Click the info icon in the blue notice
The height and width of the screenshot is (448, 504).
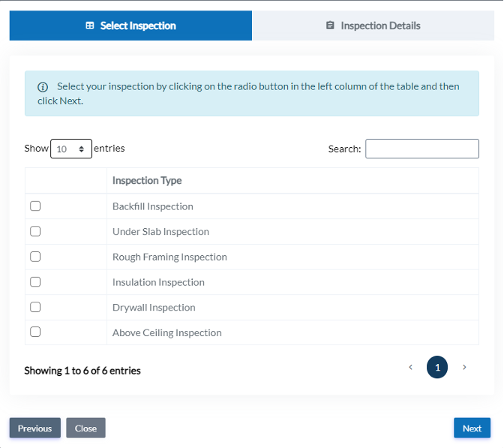pos(43,87)
